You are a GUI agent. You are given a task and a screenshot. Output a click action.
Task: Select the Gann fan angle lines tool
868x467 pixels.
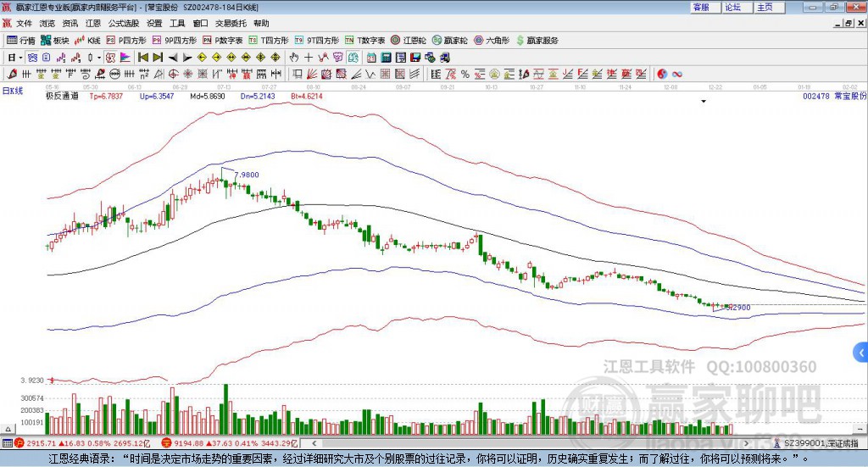coord(312,74)
